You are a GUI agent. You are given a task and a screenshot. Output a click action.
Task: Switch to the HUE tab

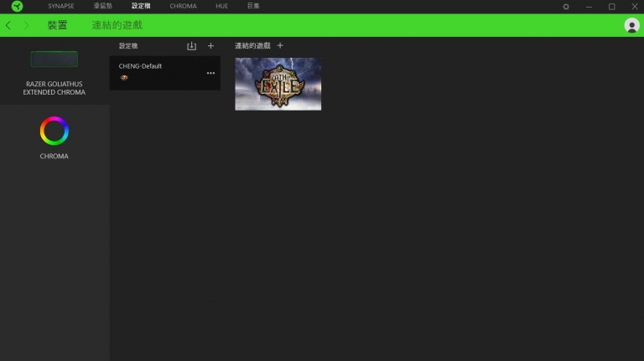(221, 6)
